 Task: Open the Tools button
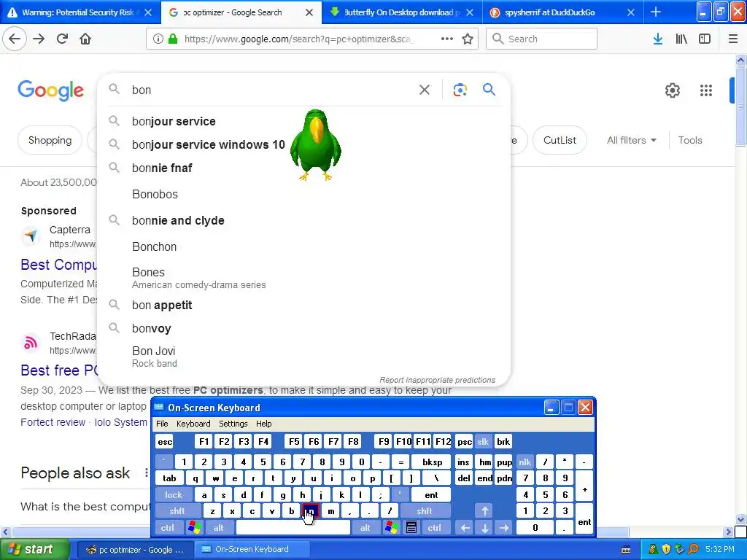[690, 140]
